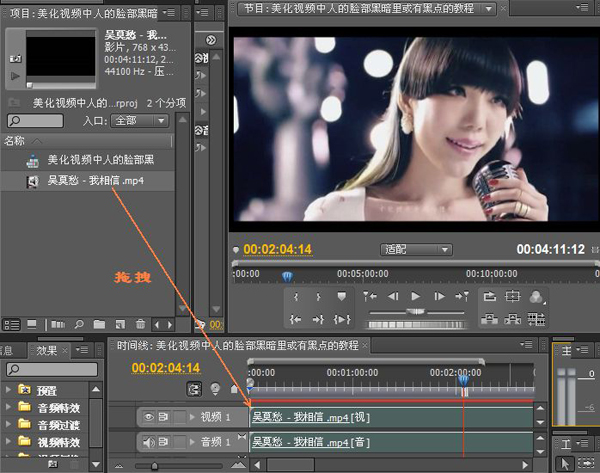Click the Extract button

[512, 318]
